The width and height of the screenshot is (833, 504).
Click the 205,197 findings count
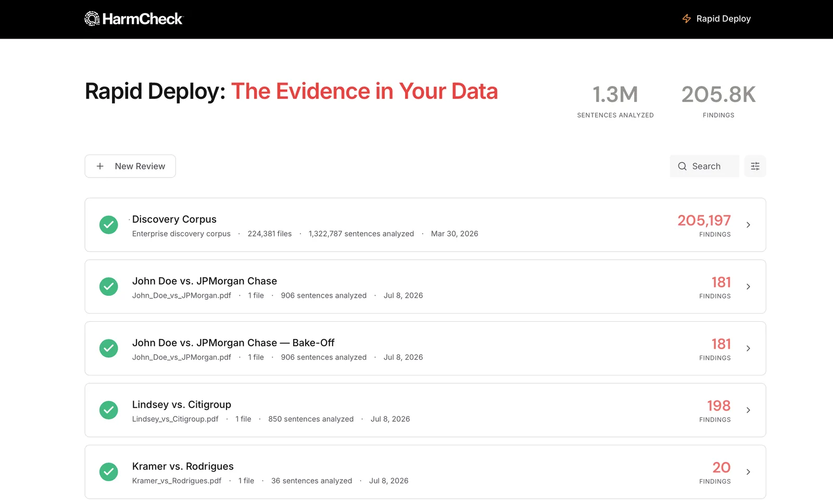pyautogui.click(x=704, y=220)
